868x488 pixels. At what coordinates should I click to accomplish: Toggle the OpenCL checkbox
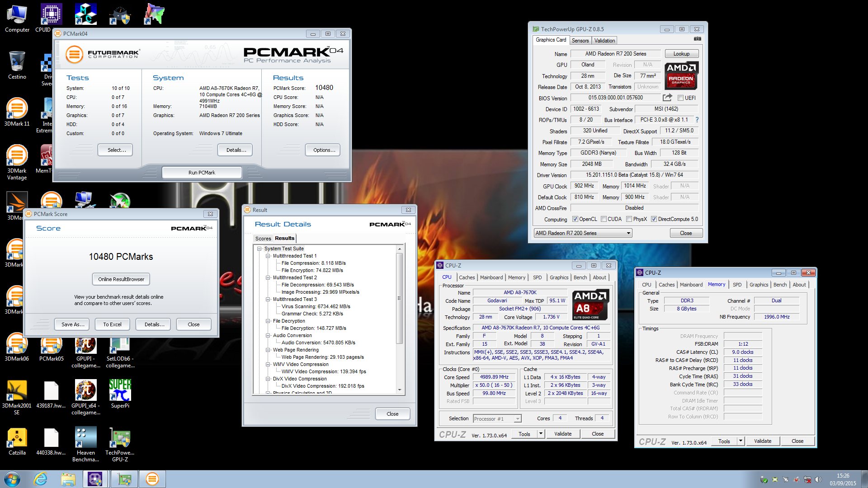coord(575,219)
